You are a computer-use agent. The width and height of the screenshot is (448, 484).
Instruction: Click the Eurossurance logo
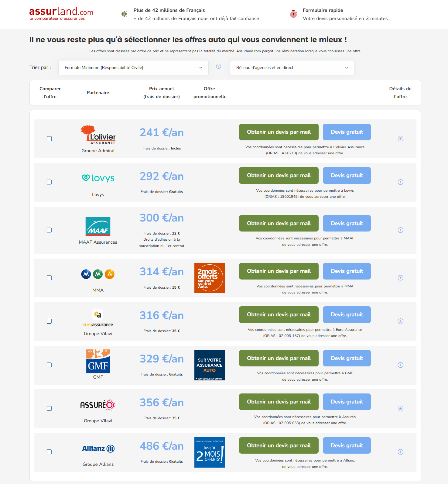[x=98, y=318]
